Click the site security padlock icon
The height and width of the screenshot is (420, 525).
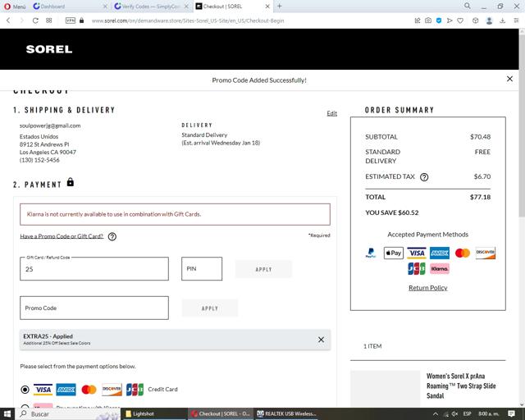81,21
